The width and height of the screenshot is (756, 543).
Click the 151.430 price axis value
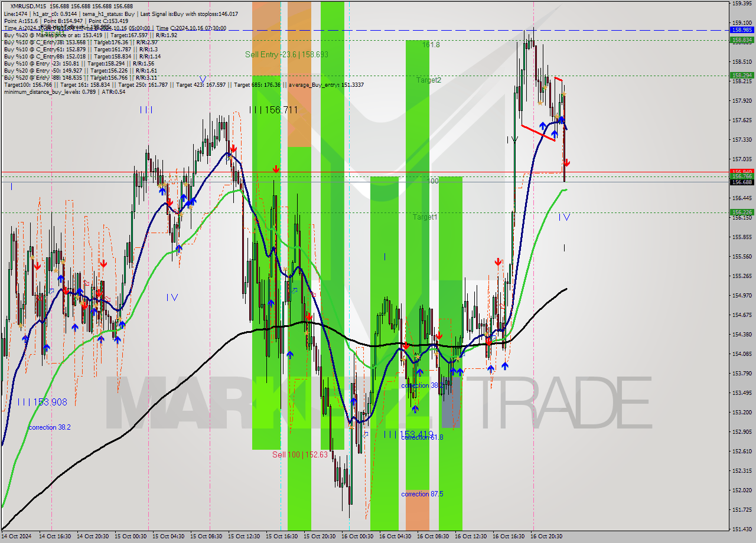click(742, 529)
